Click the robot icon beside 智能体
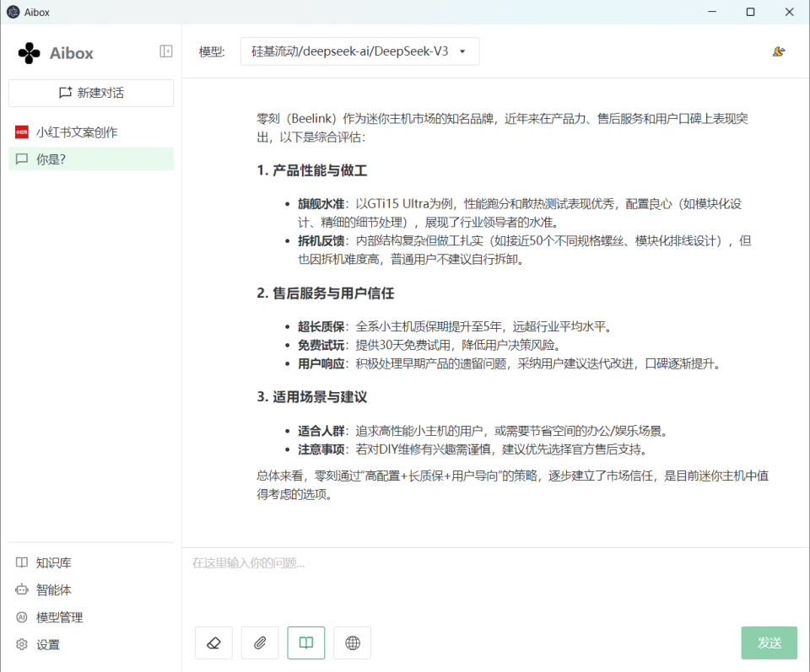The image size is (810, 672). click(22, 589)
